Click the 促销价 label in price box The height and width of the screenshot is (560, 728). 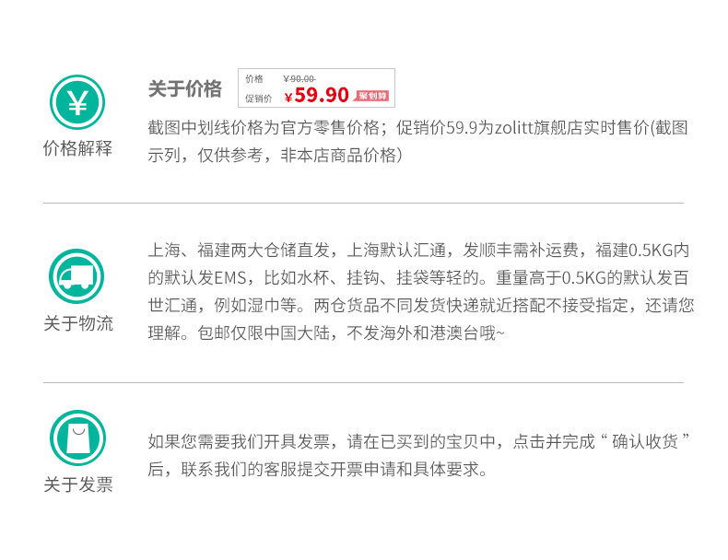258,97
